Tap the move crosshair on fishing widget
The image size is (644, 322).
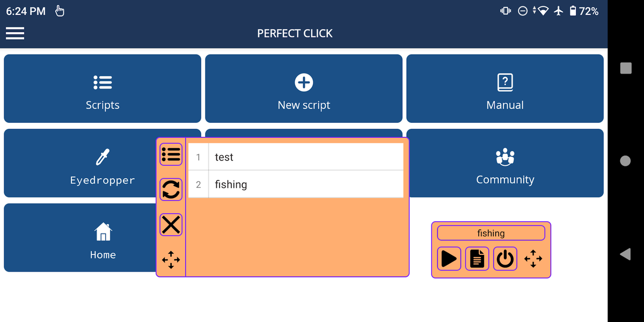click(x=533, y=259)
